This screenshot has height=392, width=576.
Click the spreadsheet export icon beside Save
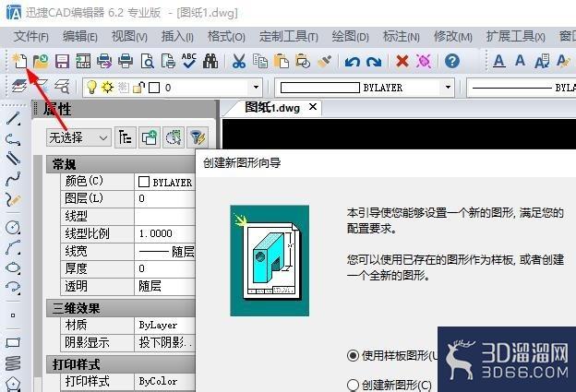pyautogui.click(x=83, y=61)
